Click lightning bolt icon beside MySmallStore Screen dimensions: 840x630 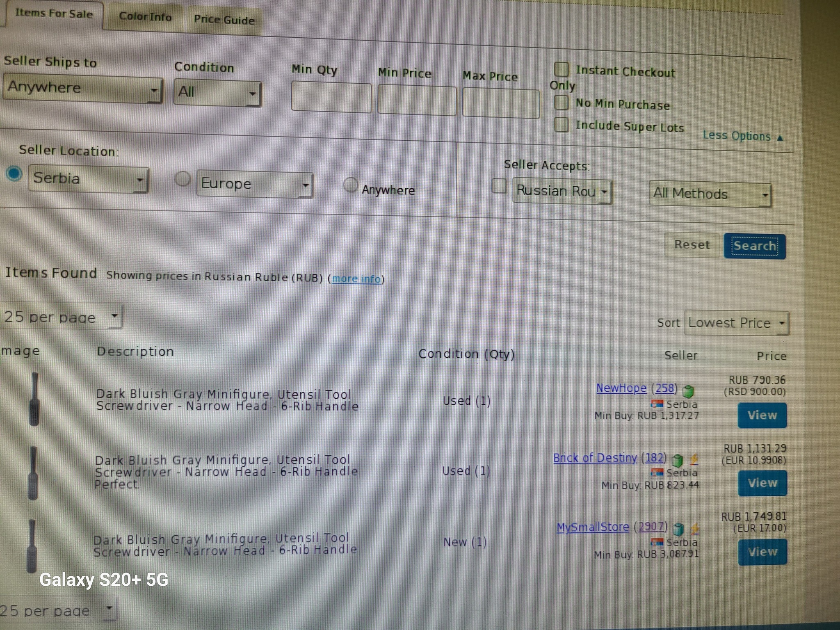point(694,529)
